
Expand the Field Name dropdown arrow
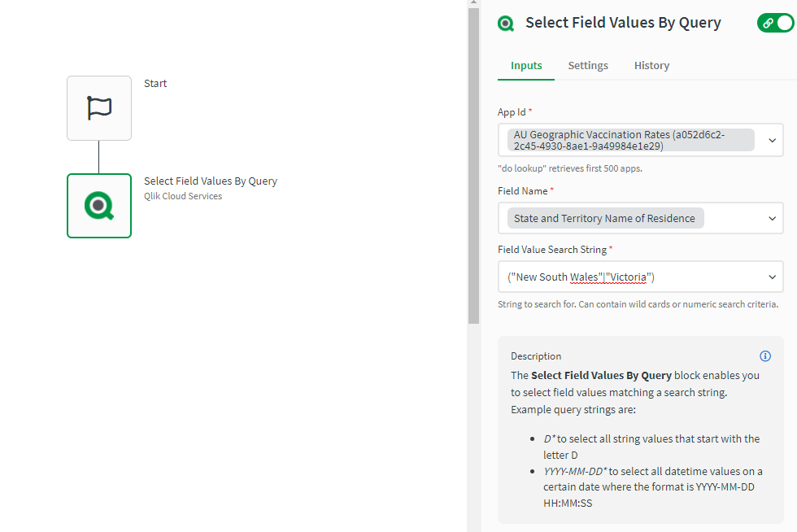point(772,219)
